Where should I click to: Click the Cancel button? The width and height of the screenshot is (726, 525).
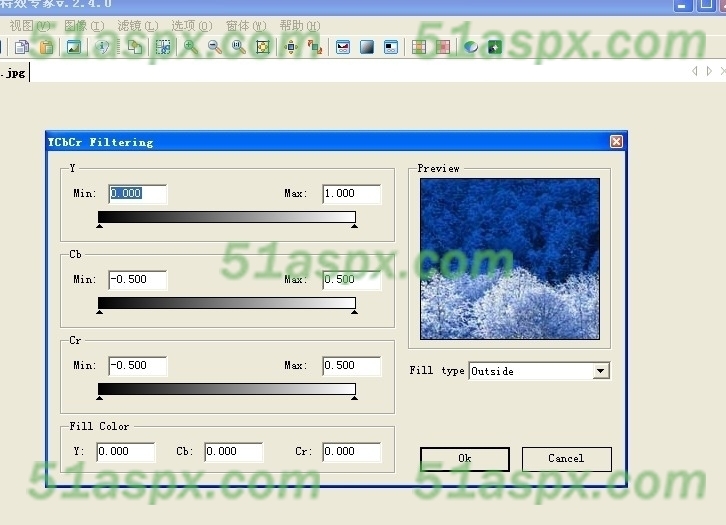(x=566, y=459)
